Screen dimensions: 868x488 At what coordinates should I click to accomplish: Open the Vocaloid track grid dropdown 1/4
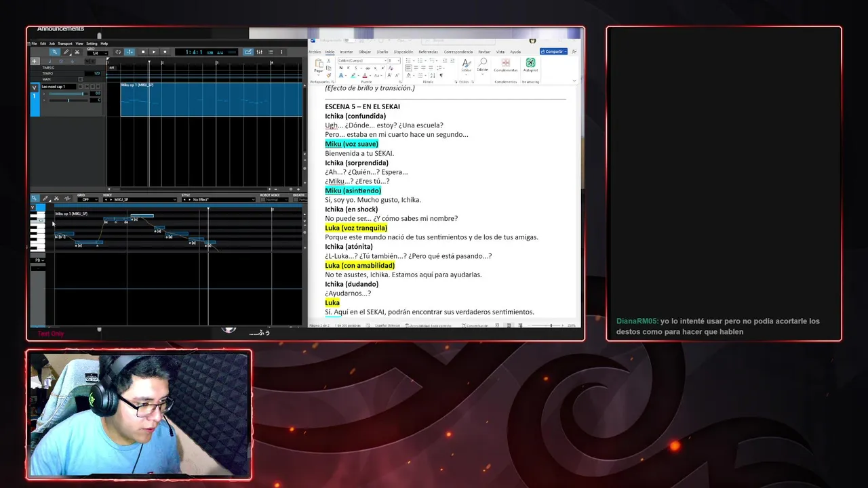coord(98,54)
